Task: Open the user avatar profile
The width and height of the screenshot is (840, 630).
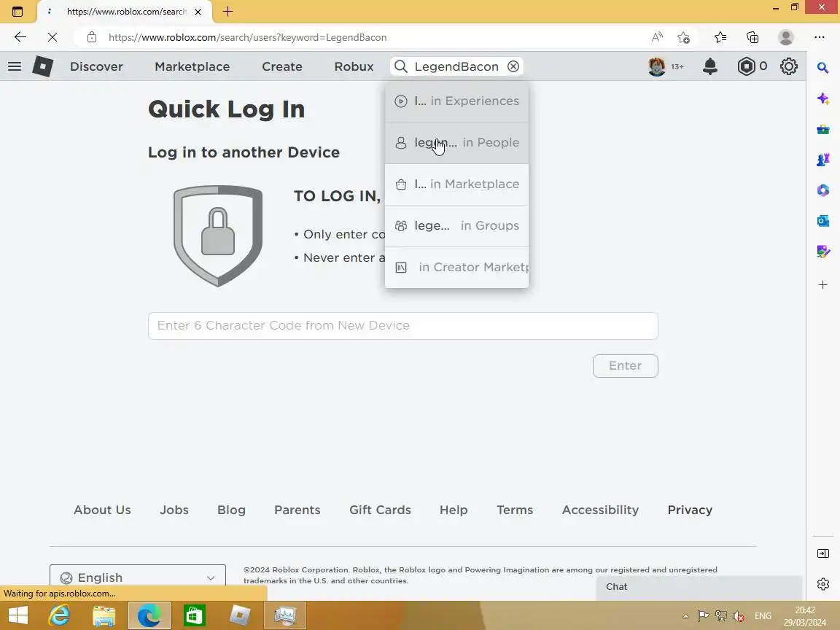Action: point(657,66)
